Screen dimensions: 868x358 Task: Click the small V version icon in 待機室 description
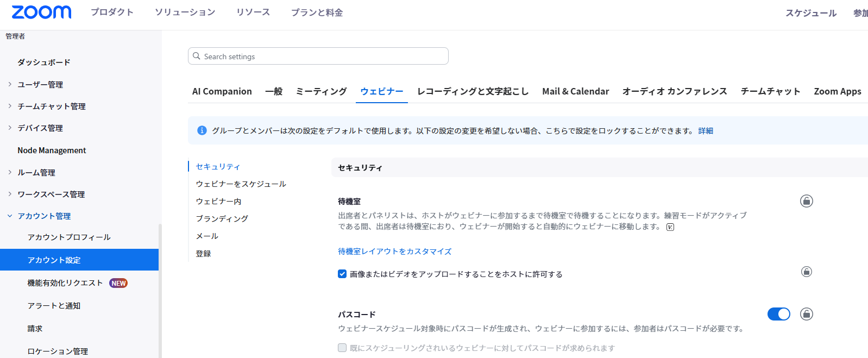click(670, 227)
